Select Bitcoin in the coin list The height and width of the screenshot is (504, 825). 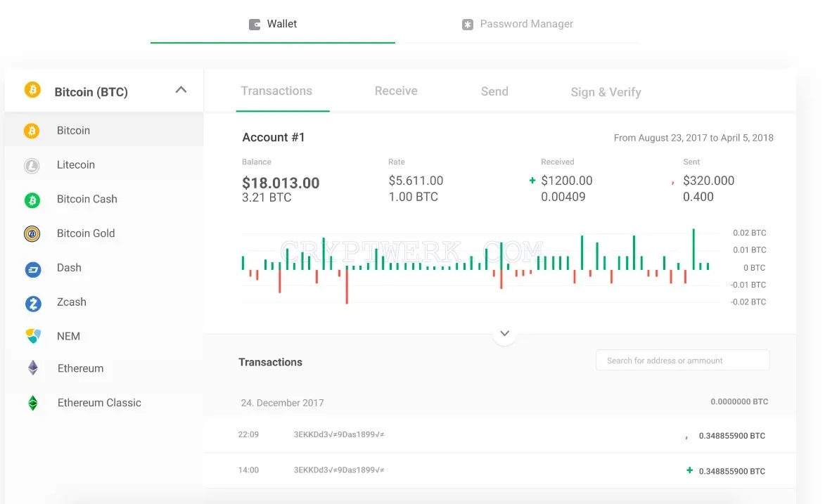point(104,131)
